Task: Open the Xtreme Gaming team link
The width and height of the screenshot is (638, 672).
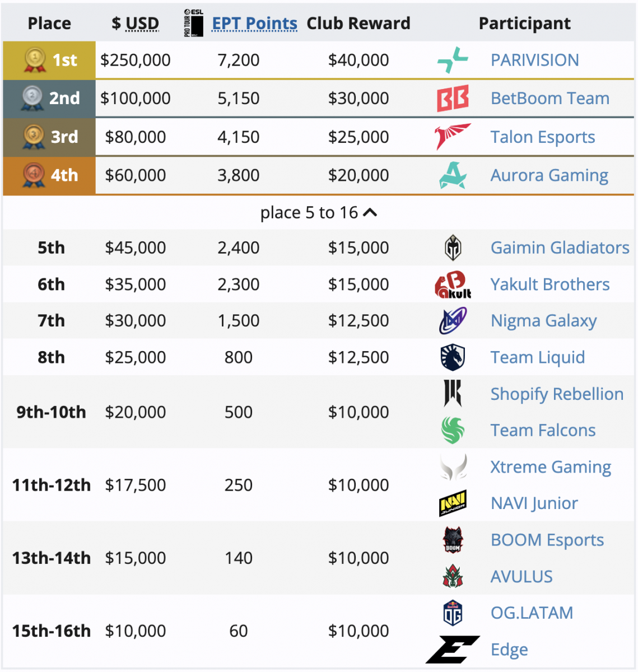Action: tap(551, 467)
